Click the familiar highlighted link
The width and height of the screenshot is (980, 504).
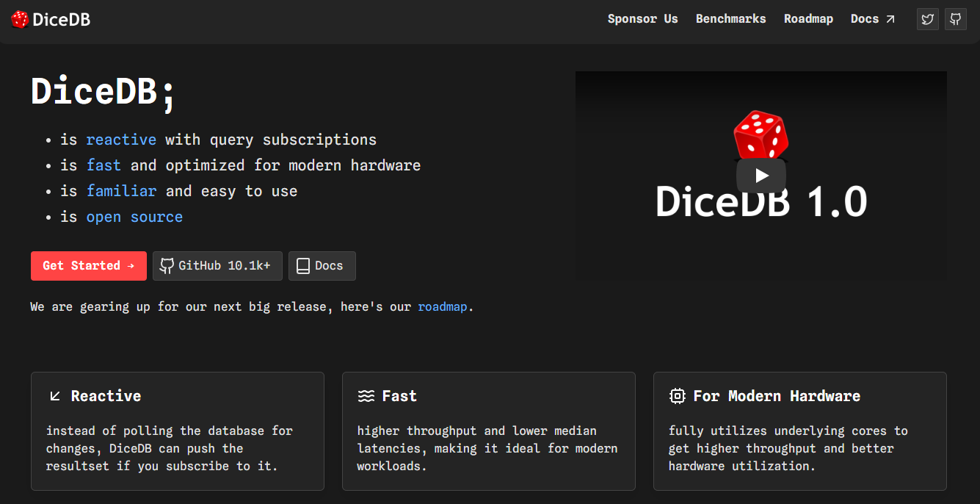click(121, 191)
